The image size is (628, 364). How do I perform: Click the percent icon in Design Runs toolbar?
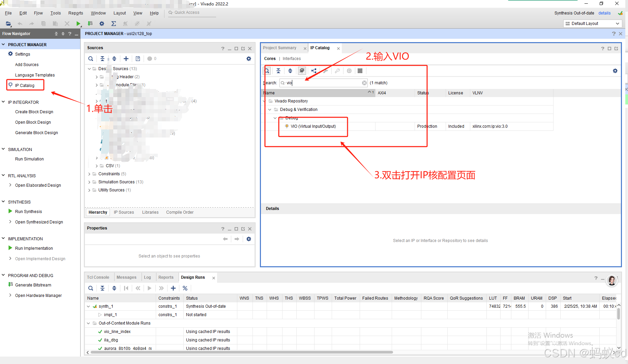pyautogui.click(x=185, y=288)
